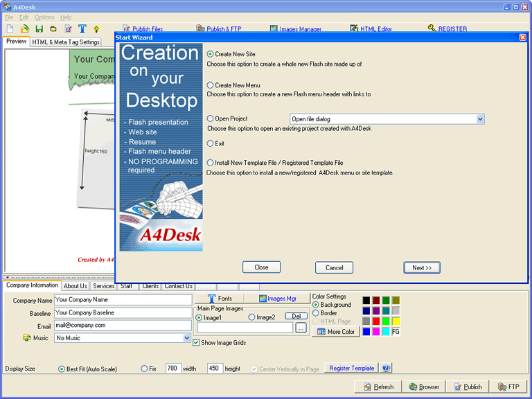Click the yellow lightbulb toolbar icon
The width and height of the screenshot is (532, 399).
tap(96, 29)
